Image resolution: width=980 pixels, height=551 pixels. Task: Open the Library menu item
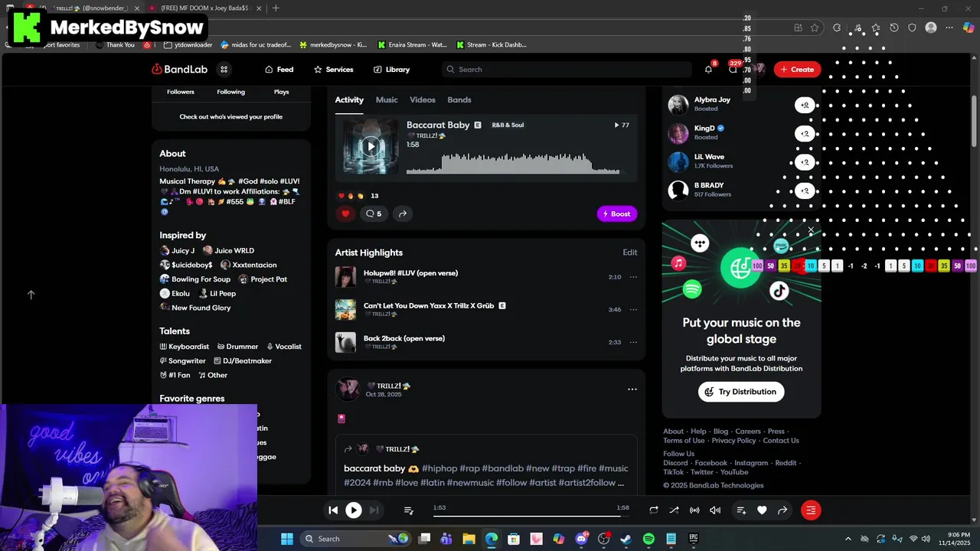point(391,70)
